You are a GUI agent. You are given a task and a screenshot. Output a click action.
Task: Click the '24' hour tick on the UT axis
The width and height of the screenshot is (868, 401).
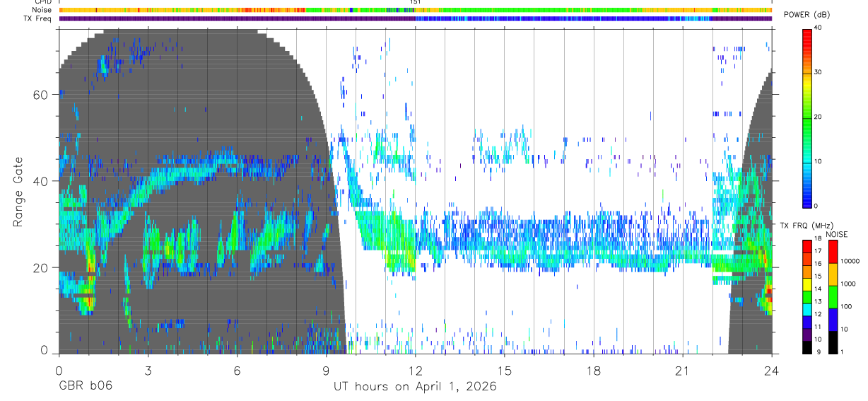click(x=771, y=371)
